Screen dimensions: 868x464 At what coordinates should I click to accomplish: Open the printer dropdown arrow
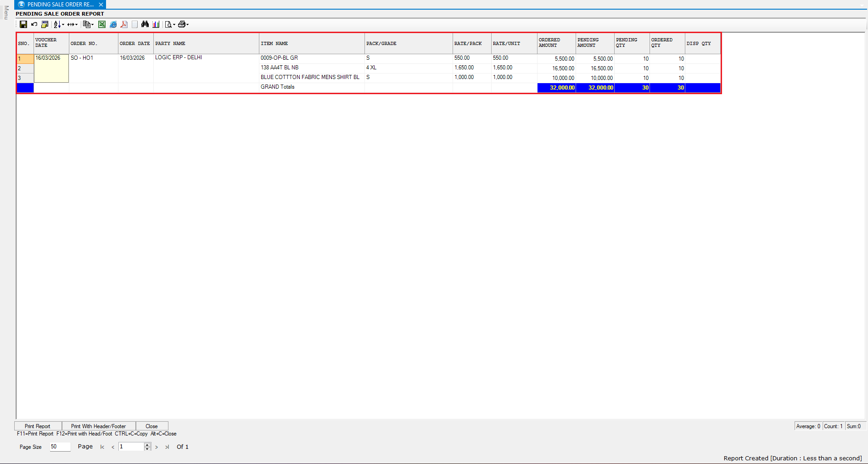tap(187, 25)
